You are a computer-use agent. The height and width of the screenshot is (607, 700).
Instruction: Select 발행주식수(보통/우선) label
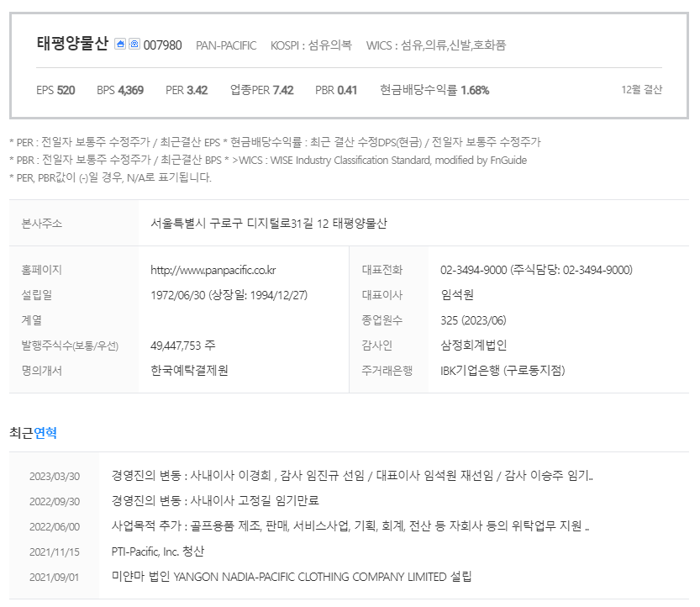click(x=70, y=346)
